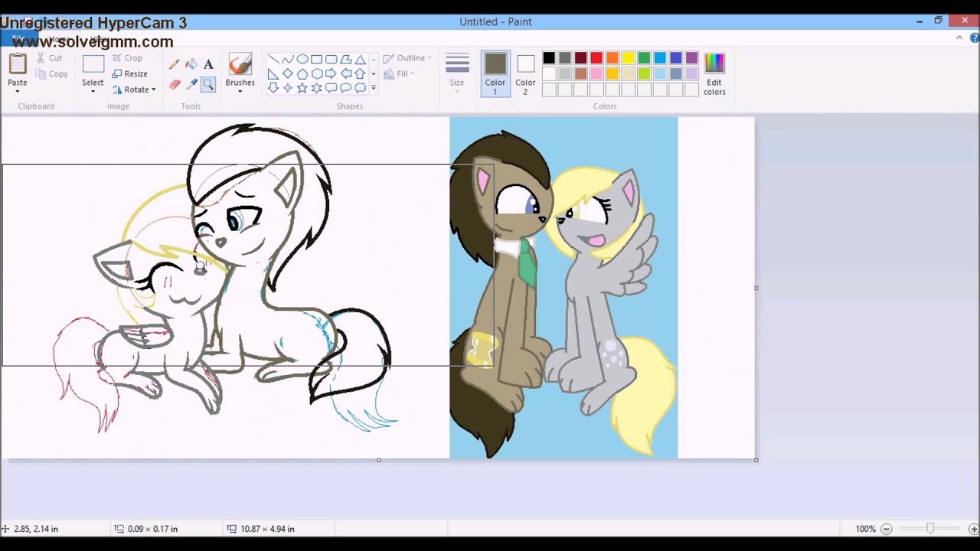Click the zoom out minus button
Image resolution: width=980 pixels, height=551 pixels.
886,529
